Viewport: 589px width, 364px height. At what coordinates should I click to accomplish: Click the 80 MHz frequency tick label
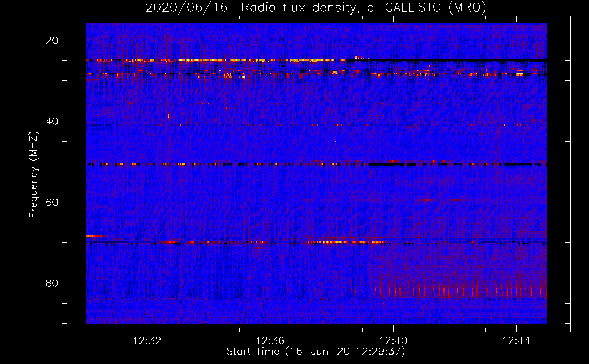click(x=52, y=283)
